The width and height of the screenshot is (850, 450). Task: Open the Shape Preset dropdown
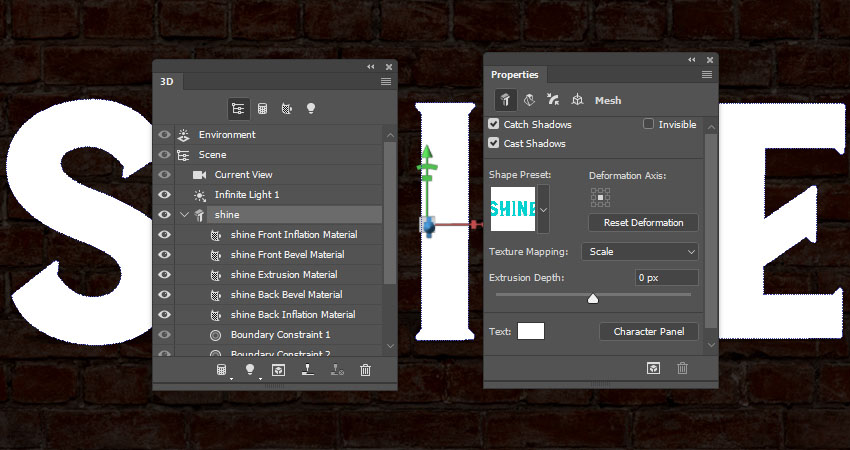pyautogui.click(x=543, y=209)
